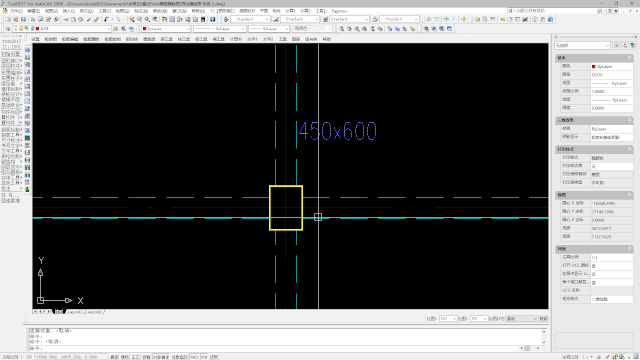This screenshot has height=360, width=640.
Task: Toggle 栅格 grid display in status bar
Action: (x=125, y=357)
